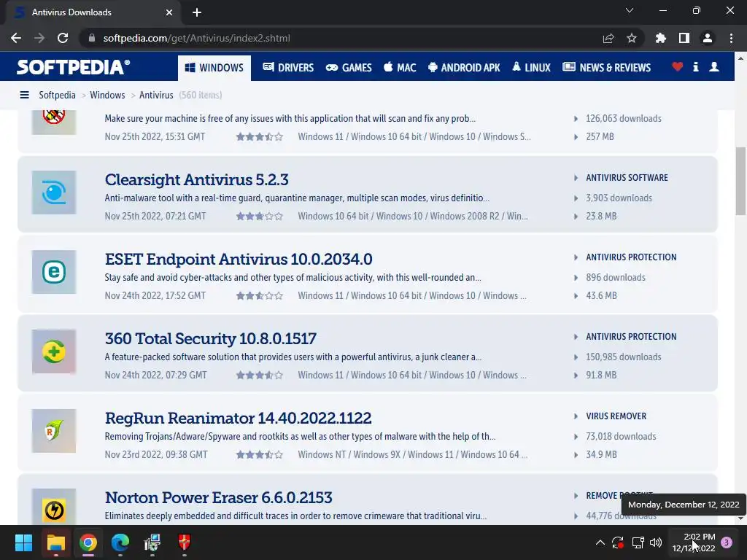Open ESET Endpoint Antivirus 10.0.2034.0 link
Viewport: 747px width, 560px height.
239,260
